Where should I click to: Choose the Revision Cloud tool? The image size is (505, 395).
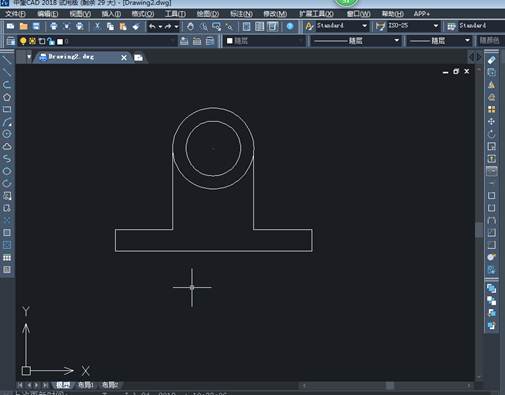(x=7, y=146)
